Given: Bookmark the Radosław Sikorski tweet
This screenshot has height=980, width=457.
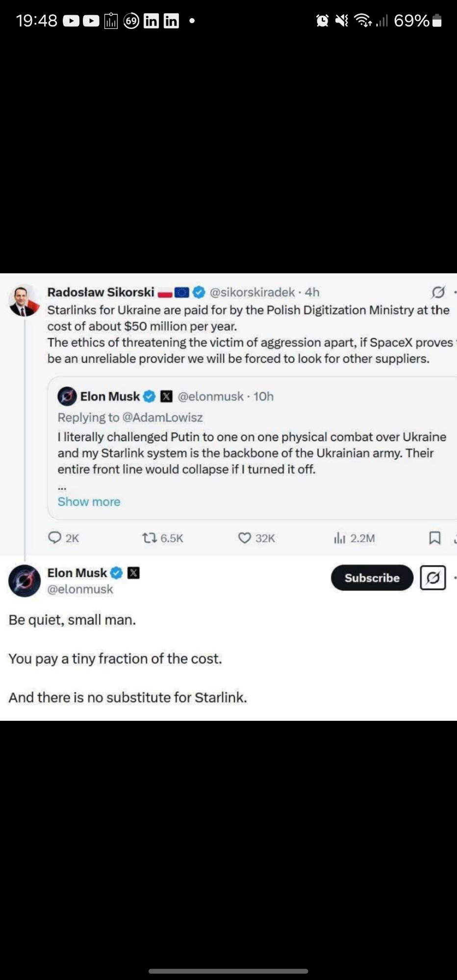Looking at the screenshot, I should click(434, 538).
